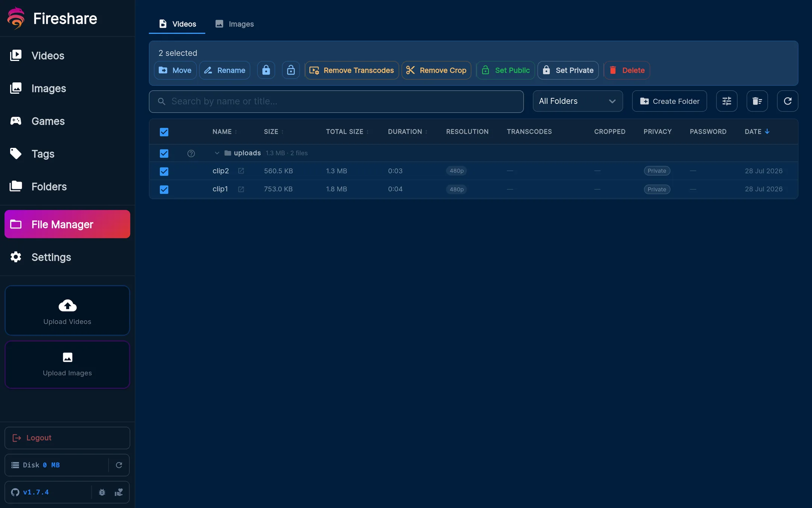Click the release notes icon beside the bug icon
812x508 pixels.
pos(119,492)
